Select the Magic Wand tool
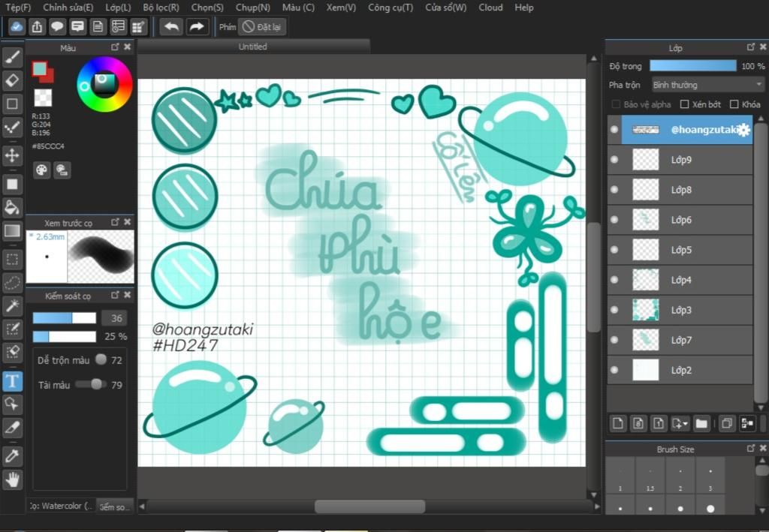Viewport: 769px width, 532px height. click(x=12, y=305)
